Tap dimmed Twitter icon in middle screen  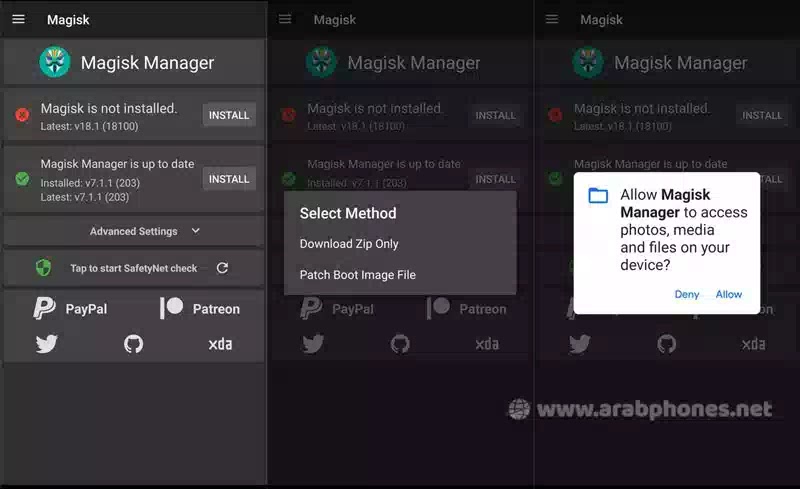[313, 344]
